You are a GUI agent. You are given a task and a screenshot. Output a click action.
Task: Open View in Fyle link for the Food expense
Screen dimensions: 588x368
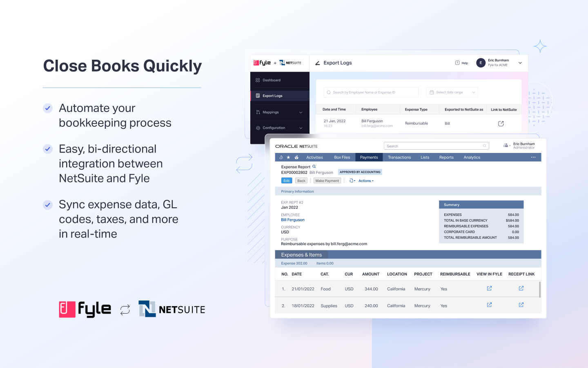point(489,288)
